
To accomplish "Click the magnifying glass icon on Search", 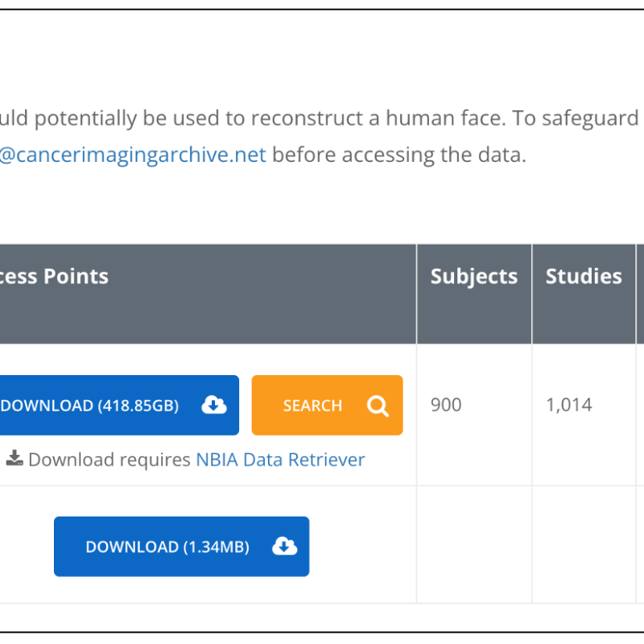I will (378, 406).
